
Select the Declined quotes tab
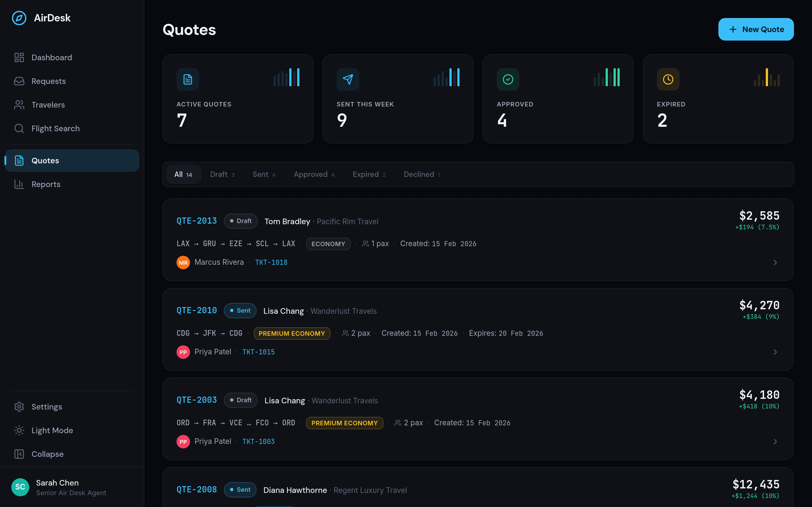point(422,174)
